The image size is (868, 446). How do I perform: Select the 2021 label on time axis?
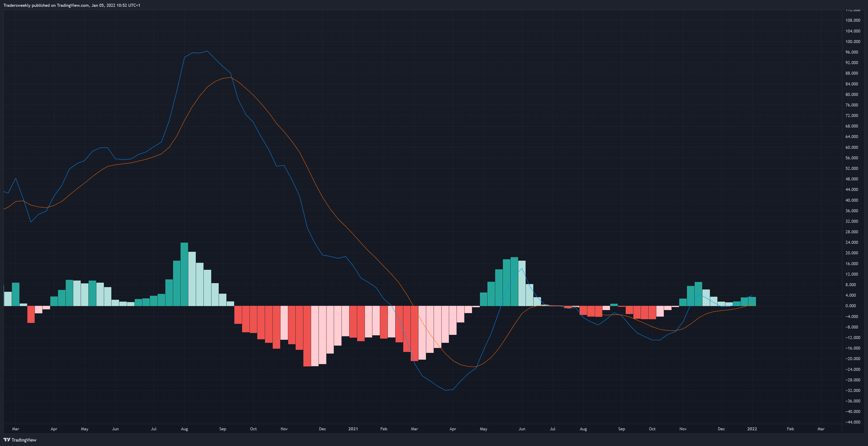[x=353, y=429]
